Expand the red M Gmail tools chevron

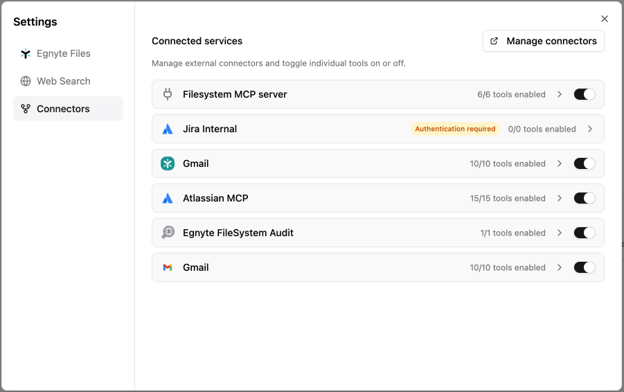pos(560,267)
